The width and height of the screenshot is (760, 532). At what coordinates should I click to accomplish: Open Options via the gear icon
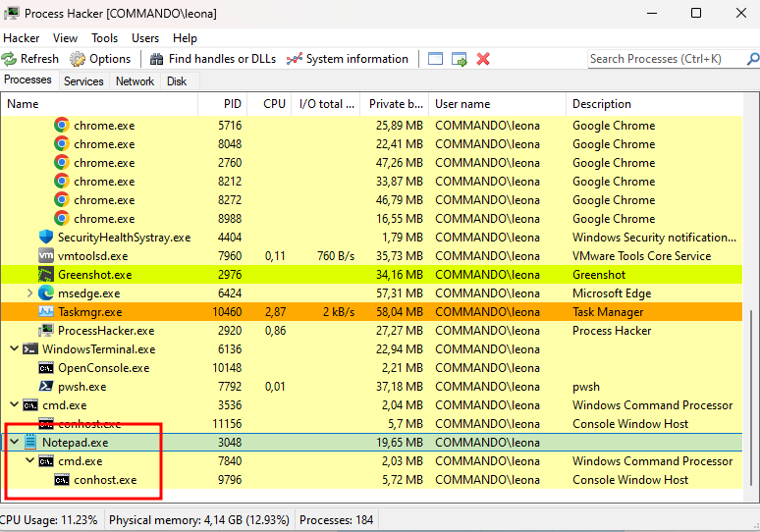78,59
